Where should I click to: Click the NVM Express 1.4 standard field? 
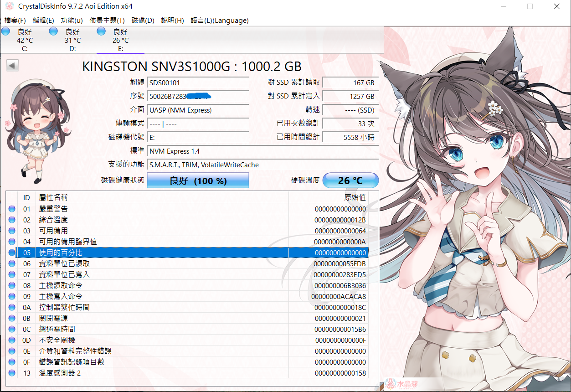point(262,151)
